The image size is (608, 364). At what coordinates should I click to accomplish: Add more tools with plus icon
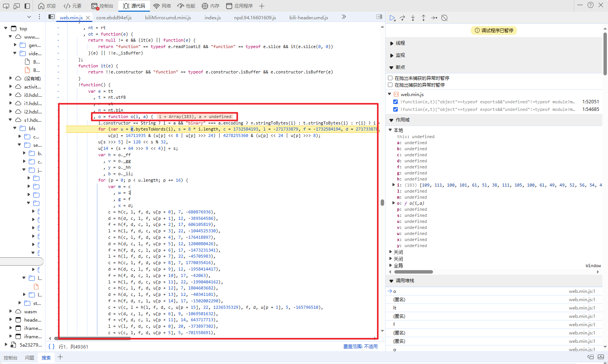click(262, 6)
